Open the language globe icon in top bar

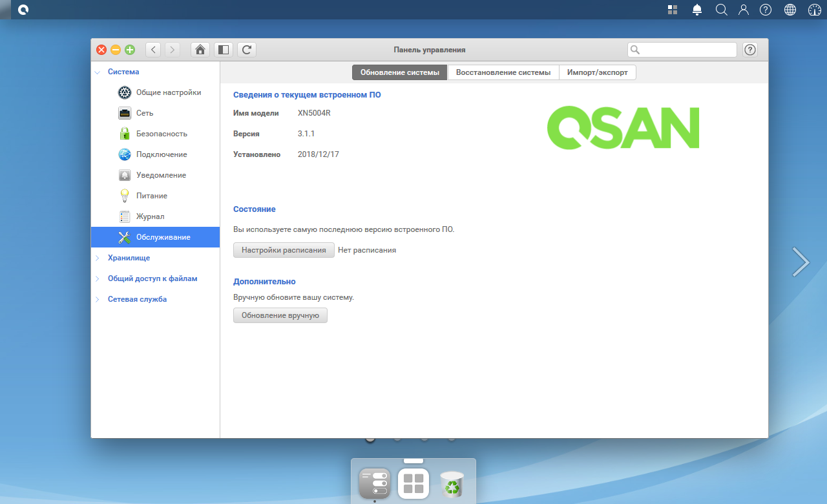(x=790, y=10)
